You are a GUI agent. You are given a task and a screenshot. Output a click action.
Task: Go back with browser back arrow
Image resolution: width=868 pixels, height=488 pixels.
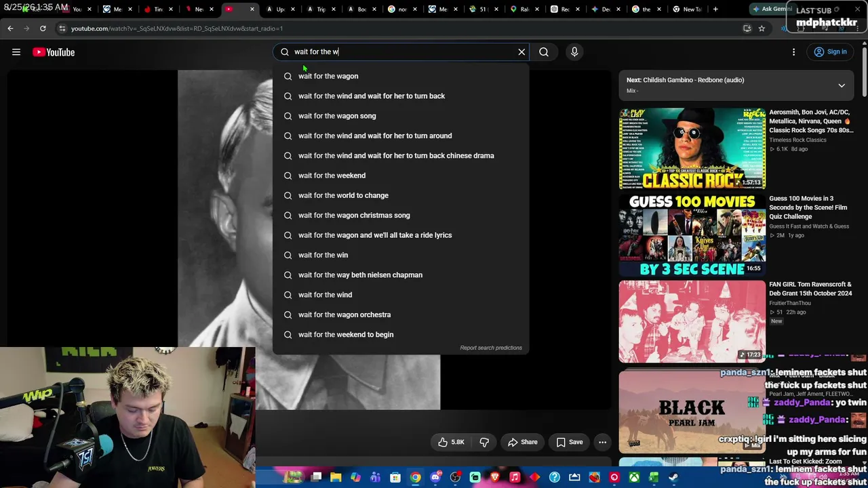pyautogui.click(x=10, y=28)
